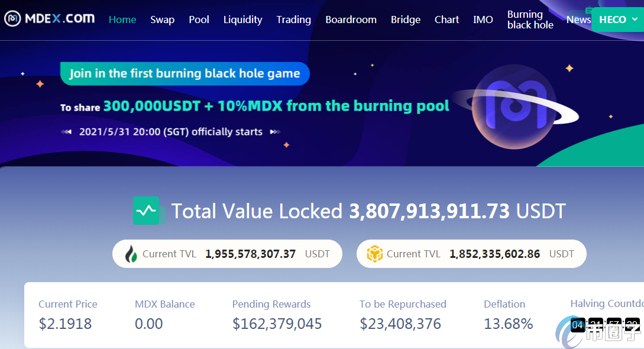The image size is (644, 349).
Task: Click right double-arrow beside banner date
Action: 275,132
